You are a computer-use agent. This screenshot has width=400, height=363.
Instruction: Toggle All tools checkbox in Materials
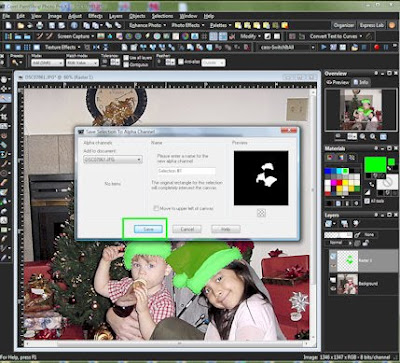click(367, 201)
